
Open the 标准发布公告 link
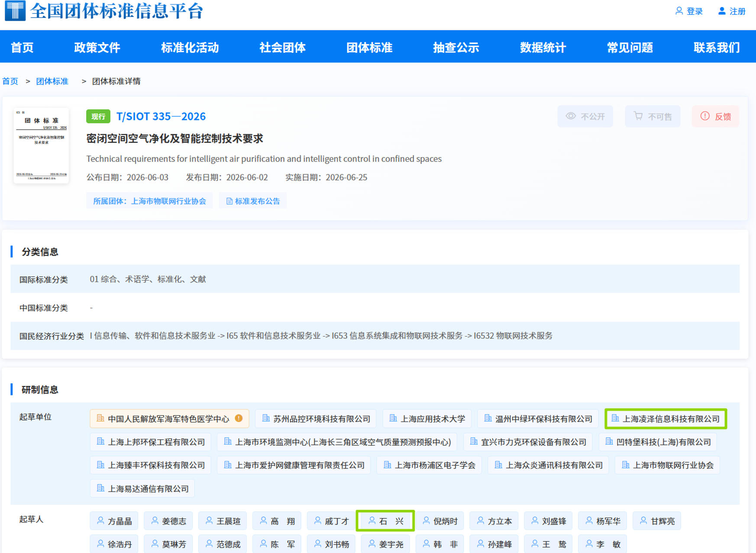tap(253, 201)
